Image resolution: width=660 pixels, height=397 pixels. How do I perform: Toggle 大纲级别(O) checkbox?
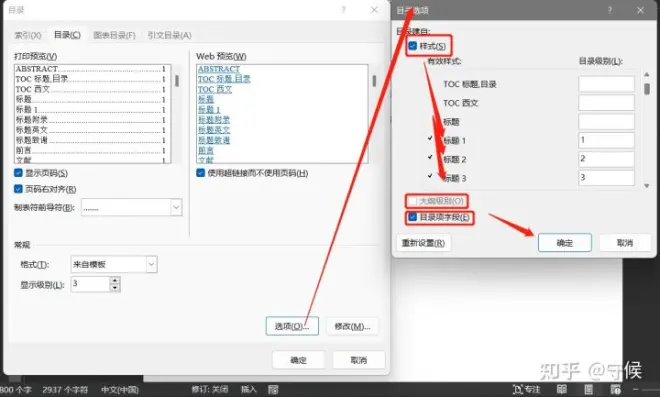click(412, 201)
